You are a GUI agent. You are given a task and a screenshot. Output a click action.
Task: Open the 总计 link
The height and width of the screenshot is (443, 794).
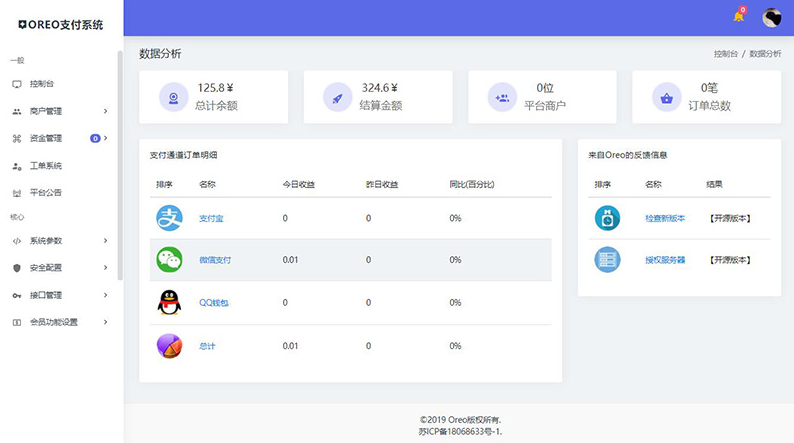coord(207,346)
